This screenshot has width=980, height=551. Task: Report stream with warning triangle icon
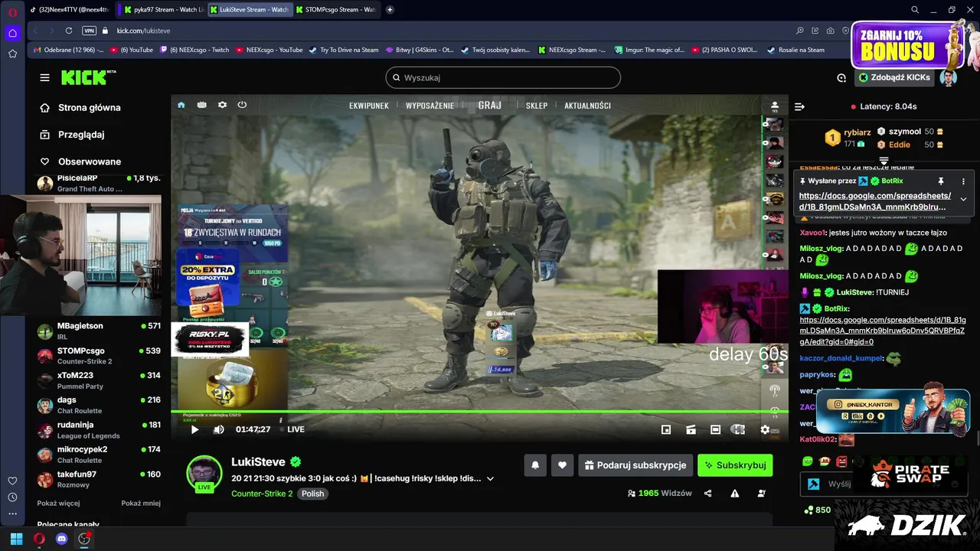point(734,494)
